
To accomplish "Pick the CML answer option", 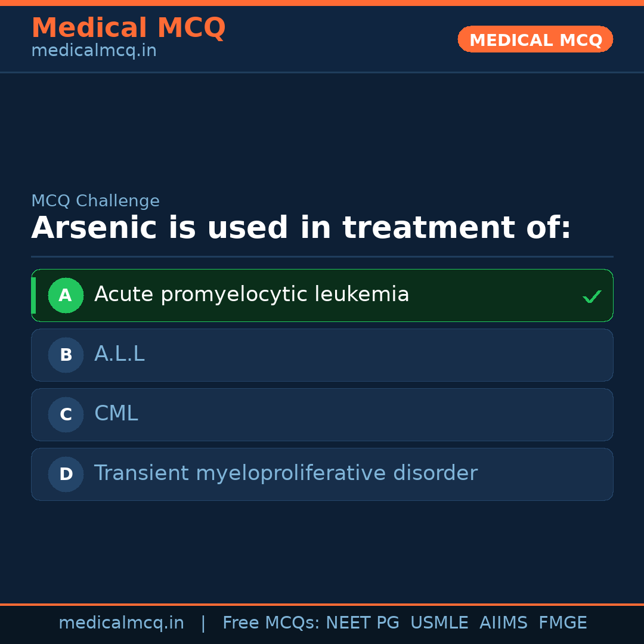I will pos(116,414).
